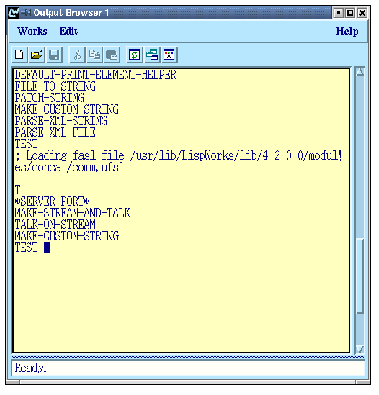Viewport: 379px width, 395px height.
Task: Open the window menu icon in title bar
Action: (x=14, y=13)
